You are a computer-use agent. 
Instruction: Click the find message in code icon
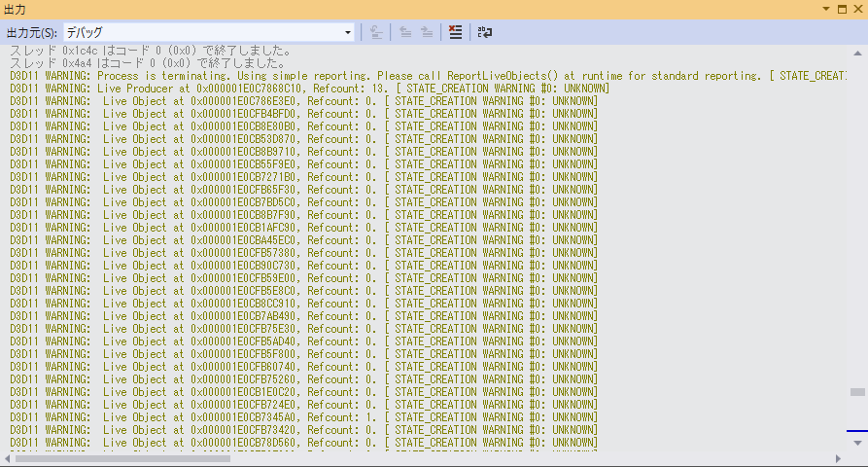pyautogui.click(x=376, y=32)
